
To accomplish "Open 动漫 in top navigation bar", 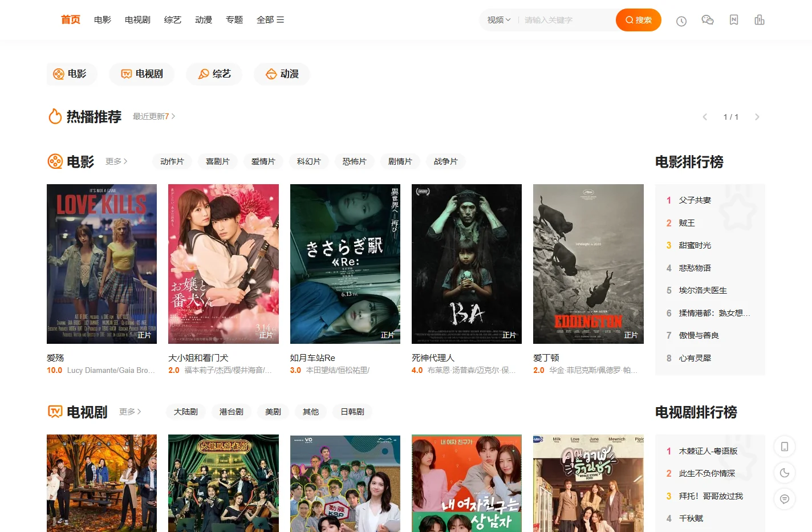I will click(x=204, y=19).
